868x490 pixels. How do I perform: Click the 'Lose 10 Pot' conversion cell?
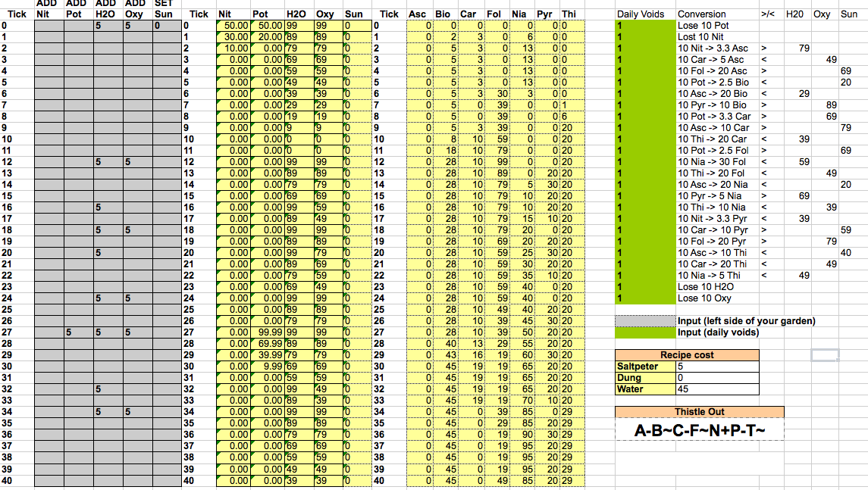pos(717,26)
